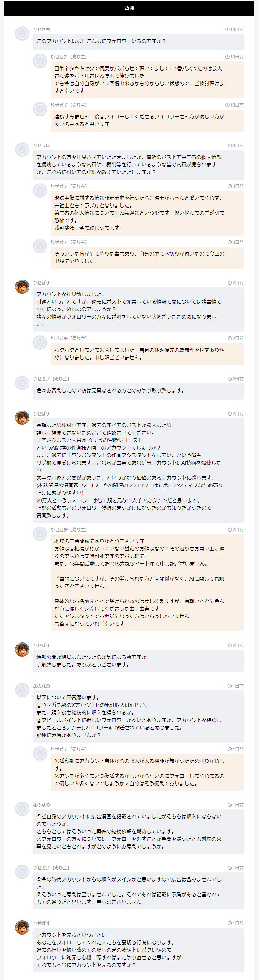Click seller avatar on the 誹謗中傷 reply
The image size is (259, 980).
pyautogui.click(x=40, y=190)
